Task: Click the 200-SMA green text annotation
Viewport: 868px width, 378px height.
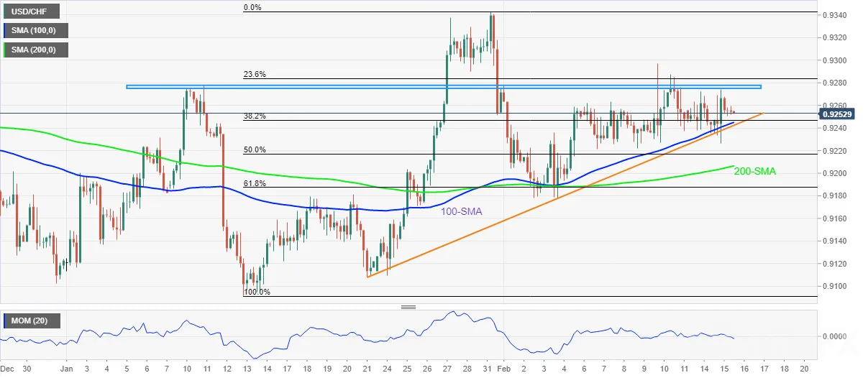Action: (x=755, y=172)
